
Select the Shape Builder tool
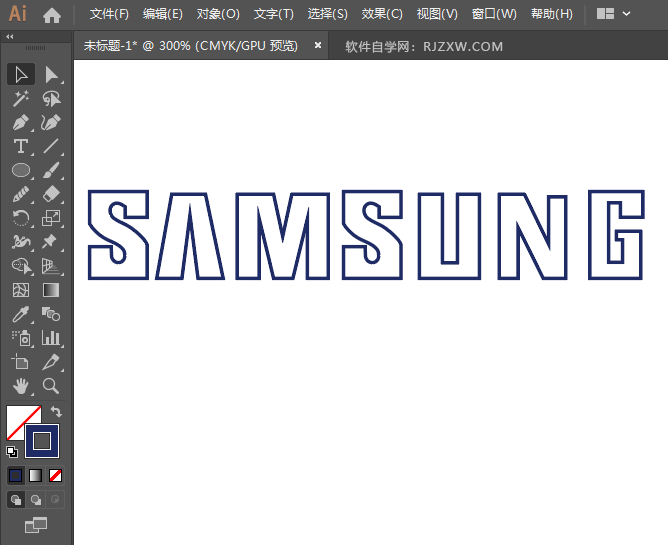21,266
